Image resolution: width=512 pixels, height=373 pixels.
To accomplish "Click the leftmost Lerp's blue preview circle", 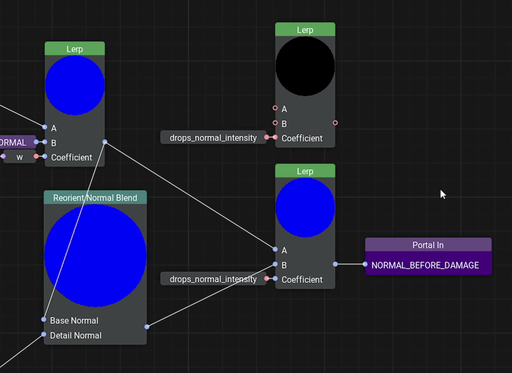I will (x=75, y=85).
